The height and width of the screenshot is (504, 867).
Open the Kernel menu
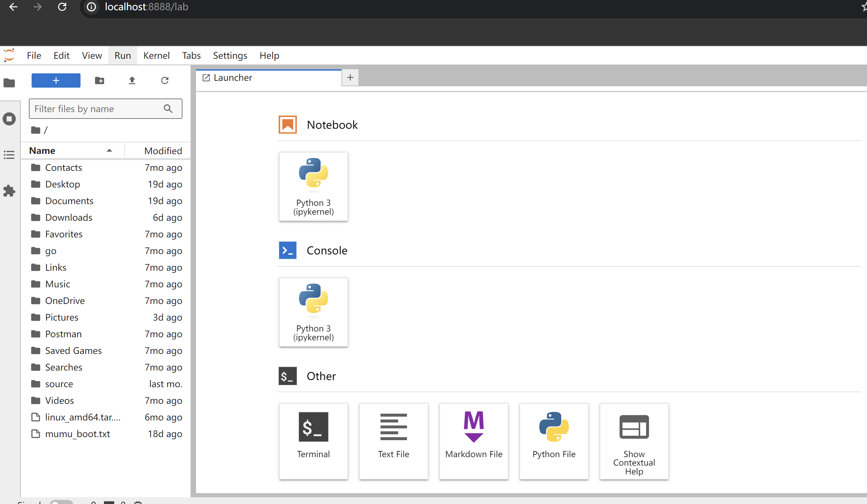(156, 56)
